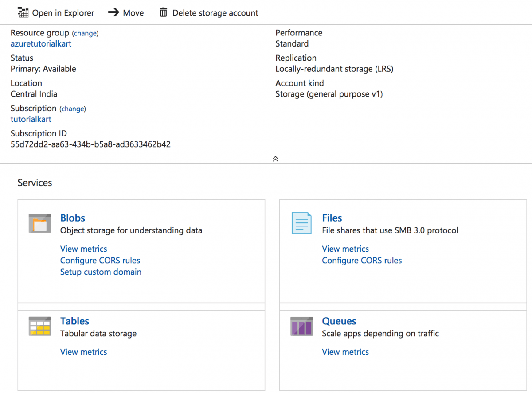This screenshot has width=532, height=393.
Task: Configure CORS rules for Blobs
Action: pos(100,260)
